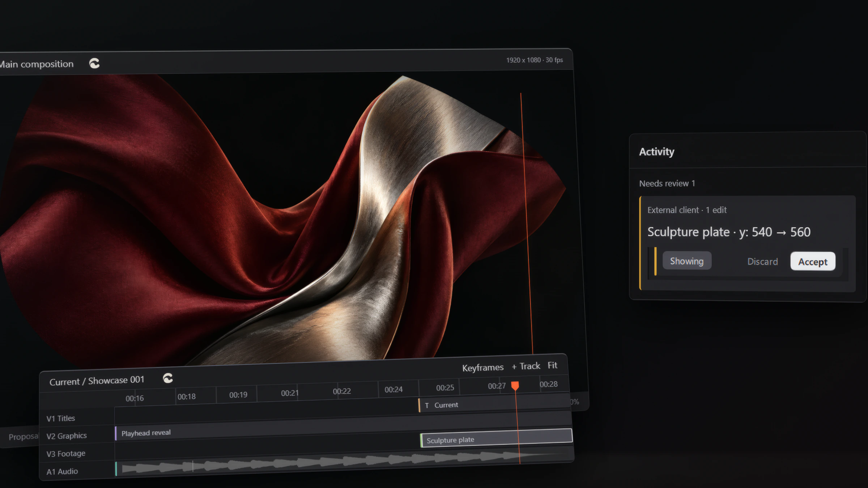Click the sync icon beside Showcase 001
The width and height of the screenshot is (868, 488).
click(x=168, y=378)
